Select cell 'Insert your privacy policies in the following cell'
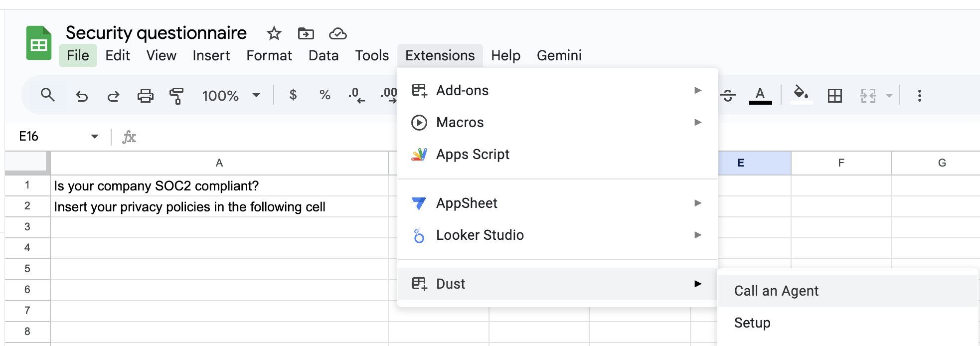980x346 pixels. click(219, 206)
